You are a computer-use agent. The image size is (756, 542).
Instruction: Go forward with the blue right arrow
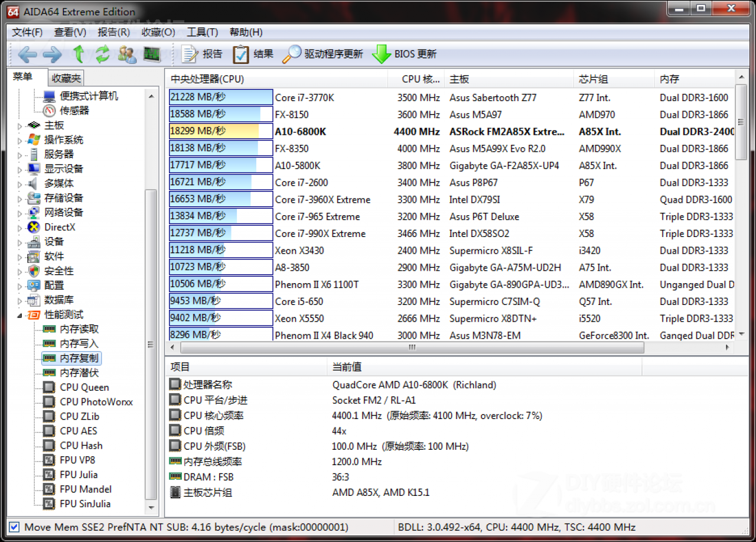pos(53,54)
